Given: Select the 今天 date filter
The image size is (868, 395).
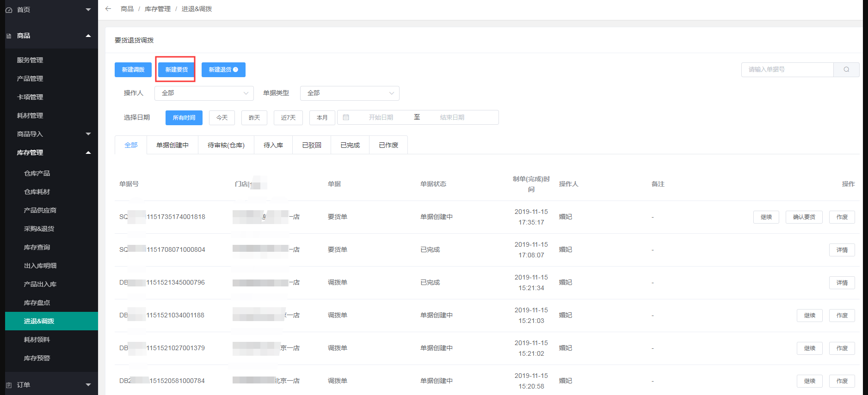Looking at the screenshot, I should pyautogui.click(x=222, y=118).
